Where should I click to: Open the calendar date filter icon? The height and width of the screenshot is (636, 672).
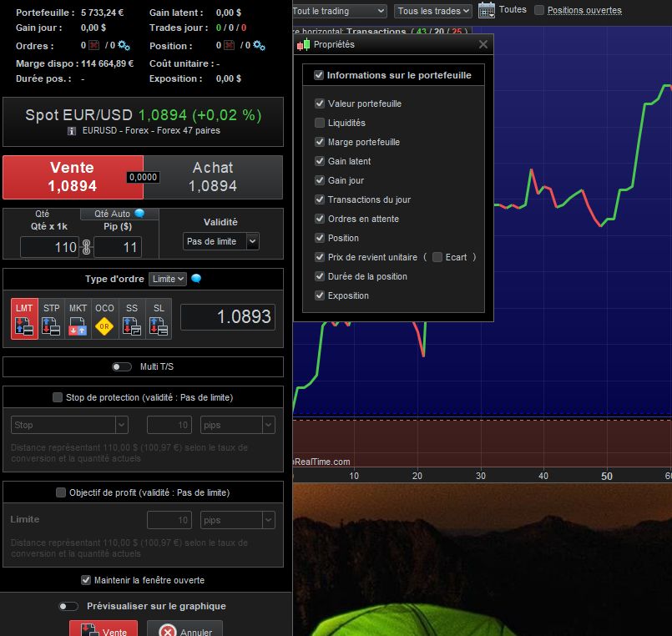(487, 9)
